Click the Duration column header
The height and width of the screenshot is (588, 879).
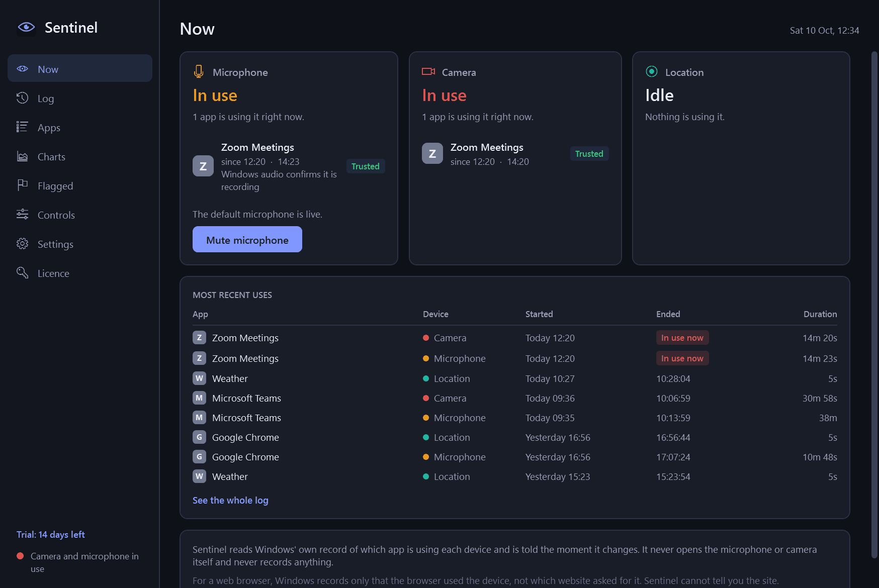tap(820, 314)
